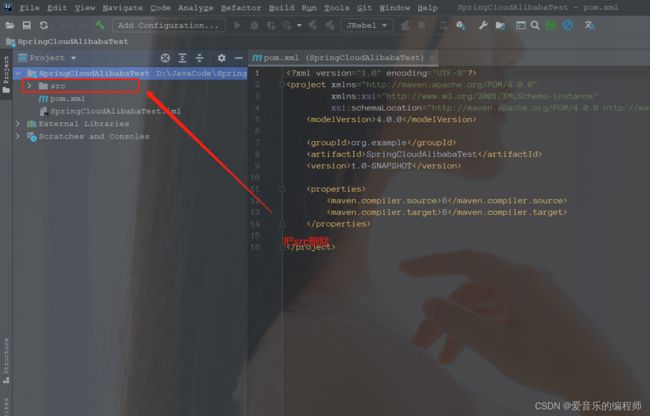650x416 pixels.
Task: Expand the src folder arrow
Action: point(29,86)
